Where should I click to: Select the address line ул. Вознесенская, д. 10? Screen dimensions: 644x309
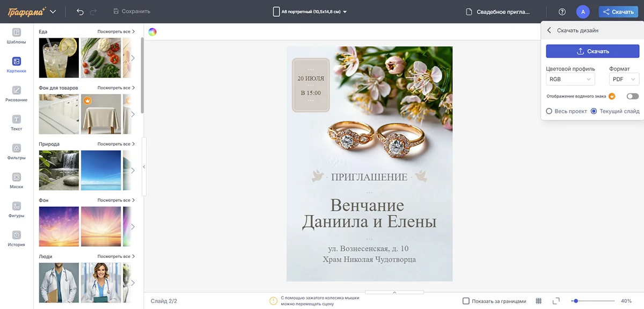(369, 248)
